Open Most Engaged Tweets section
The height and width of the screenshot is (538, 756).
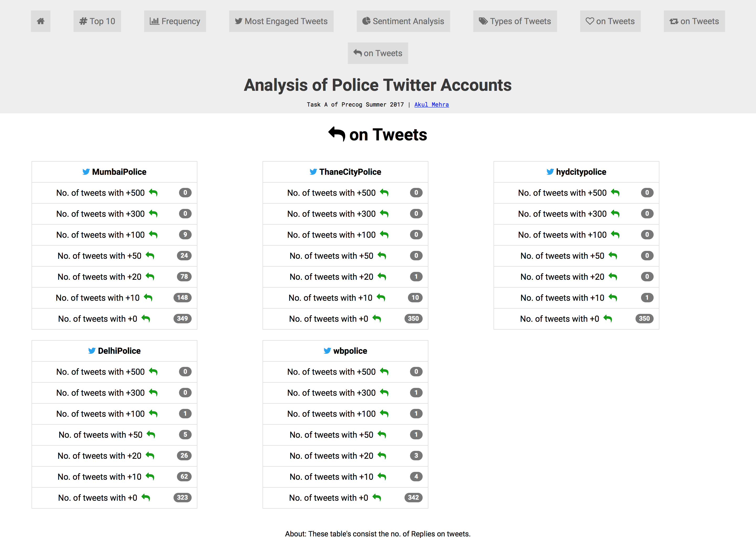point(281,21)
